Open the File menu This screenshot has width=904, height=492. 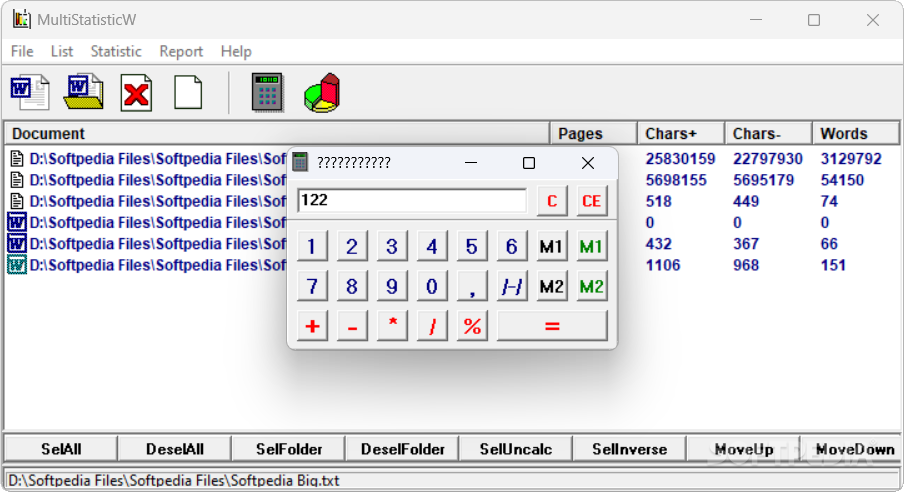click(x=22, y=51)
